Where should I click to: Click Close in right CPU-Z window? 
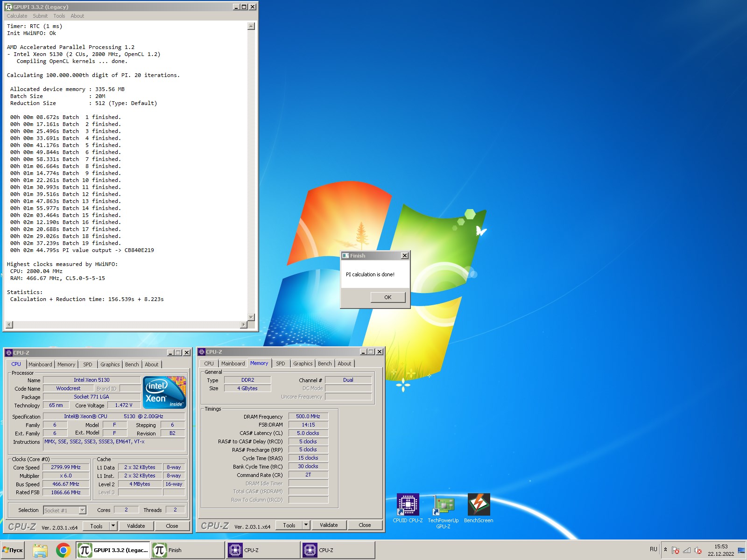click(x=365, y=525)
